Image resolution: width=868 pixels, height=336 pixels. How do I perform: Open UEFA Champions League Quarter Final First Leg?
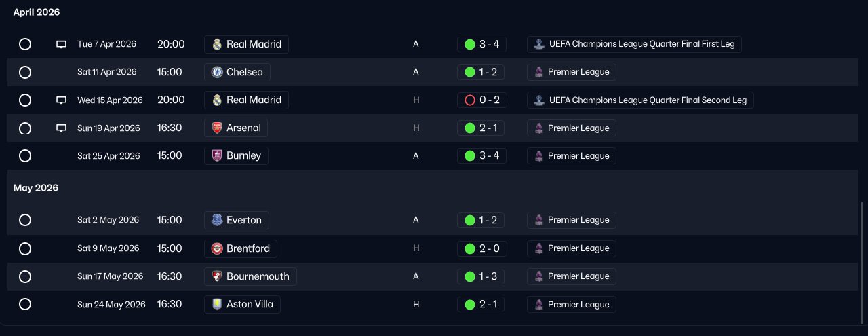(x=641, y=44)
